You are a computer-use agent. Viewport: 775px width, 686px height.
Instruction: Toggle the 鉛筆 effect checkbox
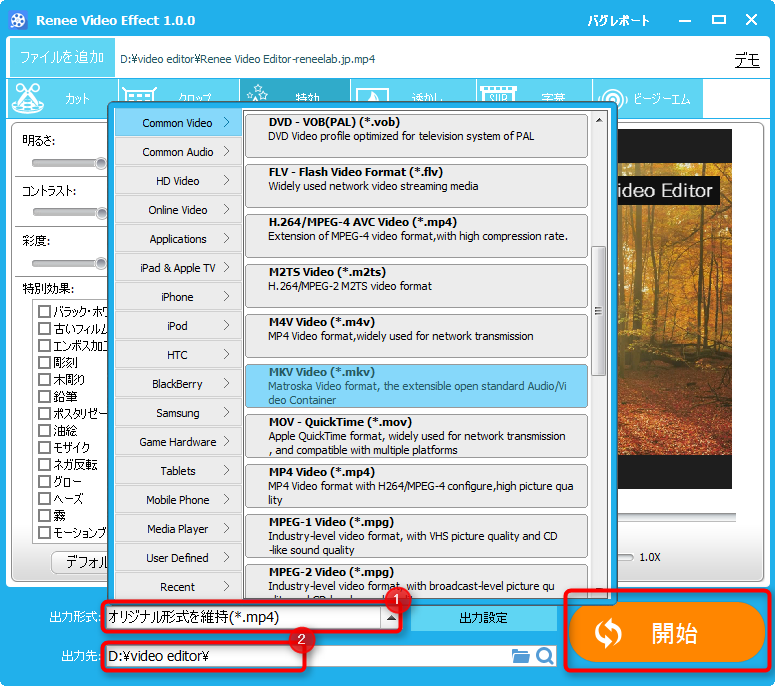coord(44,396)
